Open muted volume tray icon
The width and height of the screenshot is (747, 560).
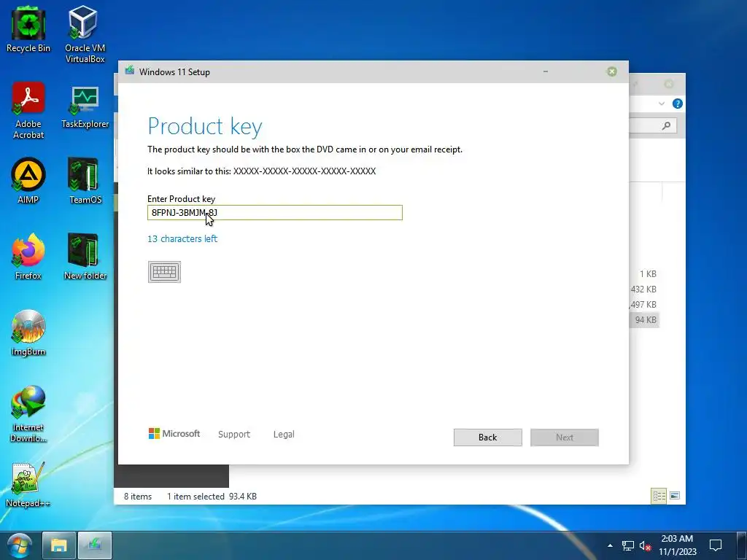click(645, 545)
